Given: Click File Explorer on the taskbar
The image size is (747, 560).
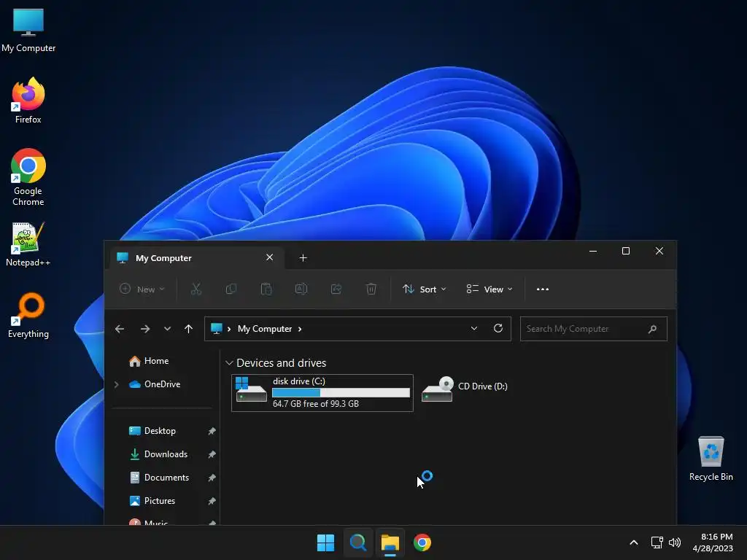Looking at the screenshot, I should 390,542.
